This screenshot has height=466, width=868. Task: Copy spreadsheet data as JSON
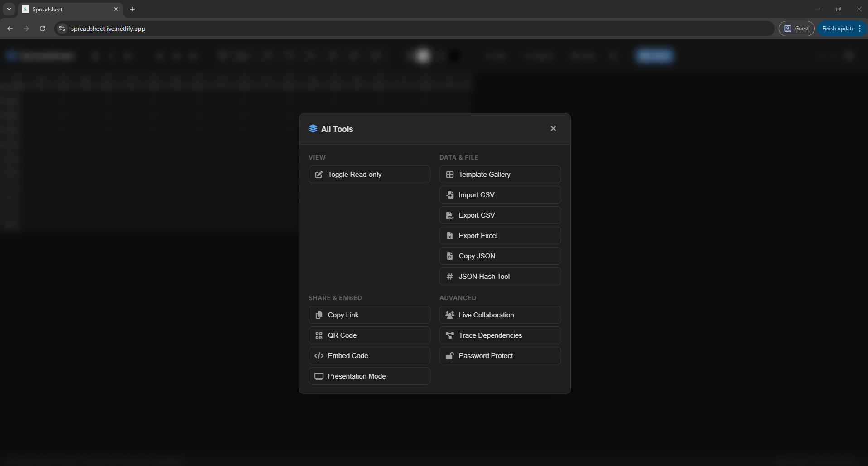coord(500,256)
